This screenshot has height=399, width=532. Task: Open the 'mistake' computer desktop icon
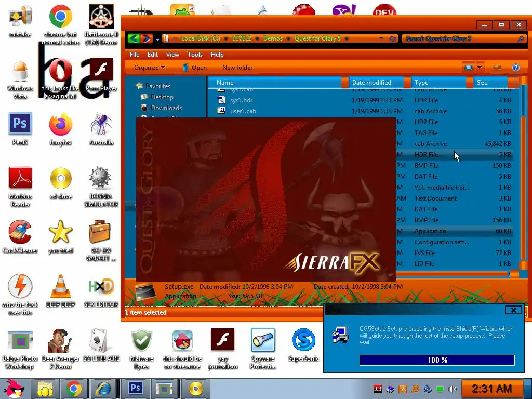coord(20,16)
